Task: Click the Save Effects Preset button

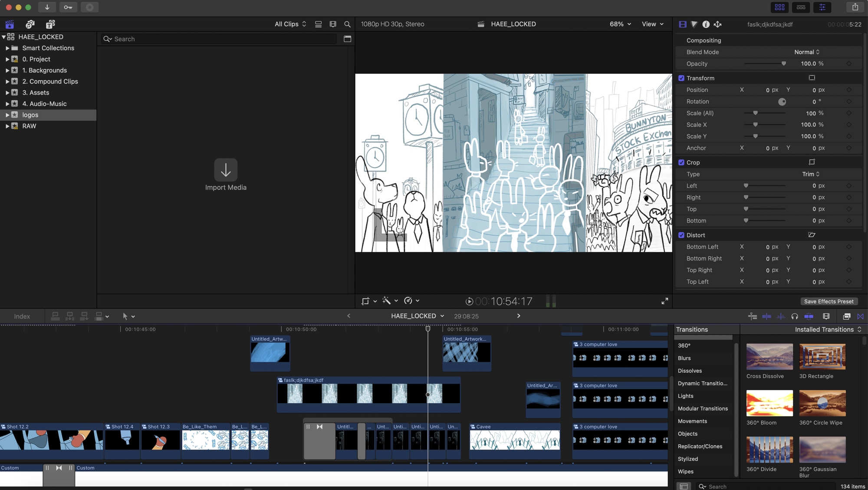Action: (x=829, y=301)
